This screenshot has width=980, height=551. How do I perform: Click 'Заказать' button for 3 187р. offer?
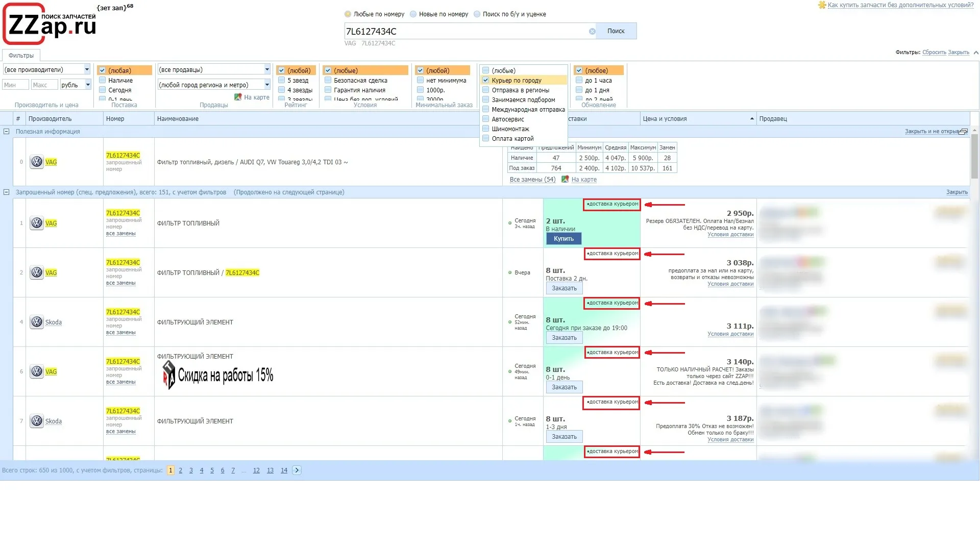coord(564,437)
